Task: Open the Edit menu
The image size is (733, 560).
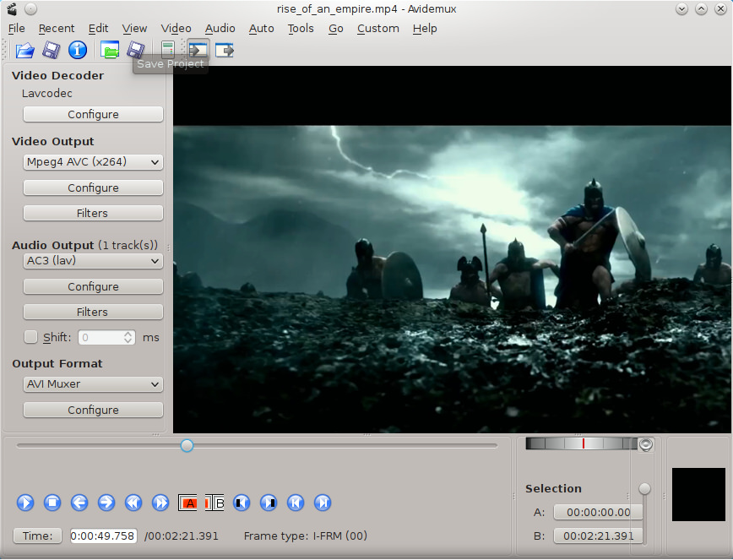Action: pos(98,29)
